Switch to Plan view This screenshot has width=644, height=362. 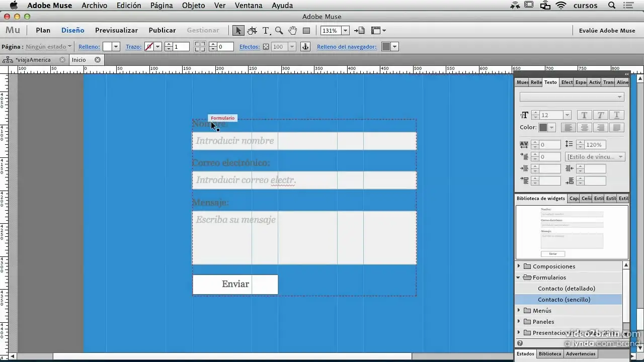(43, 30)
